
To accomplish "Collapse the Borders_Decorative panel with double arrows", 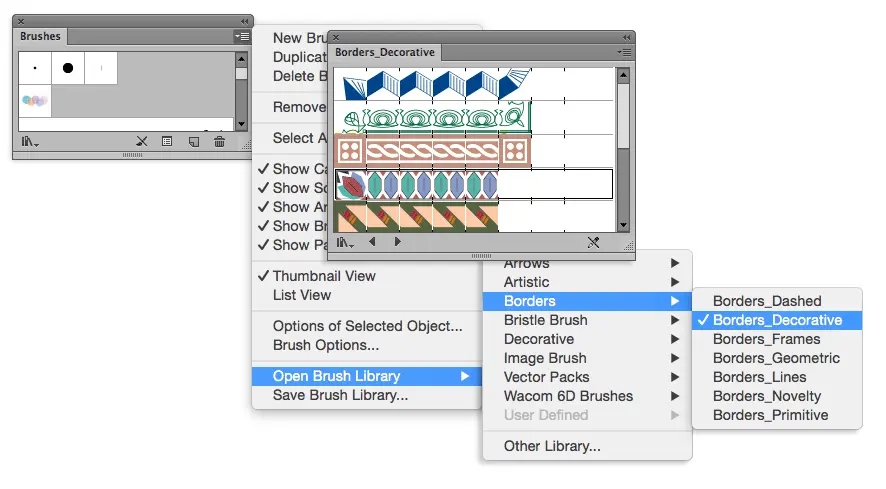I will (x=626, y=36).
